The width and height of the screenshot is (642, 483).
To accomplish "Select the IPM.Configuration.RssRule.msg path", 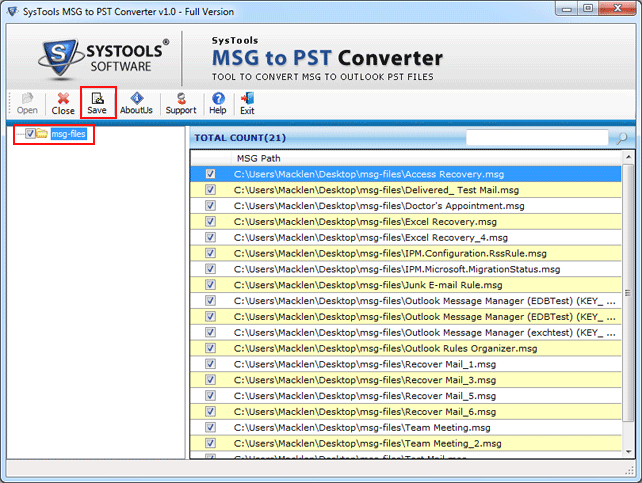I will coord(390,253).
